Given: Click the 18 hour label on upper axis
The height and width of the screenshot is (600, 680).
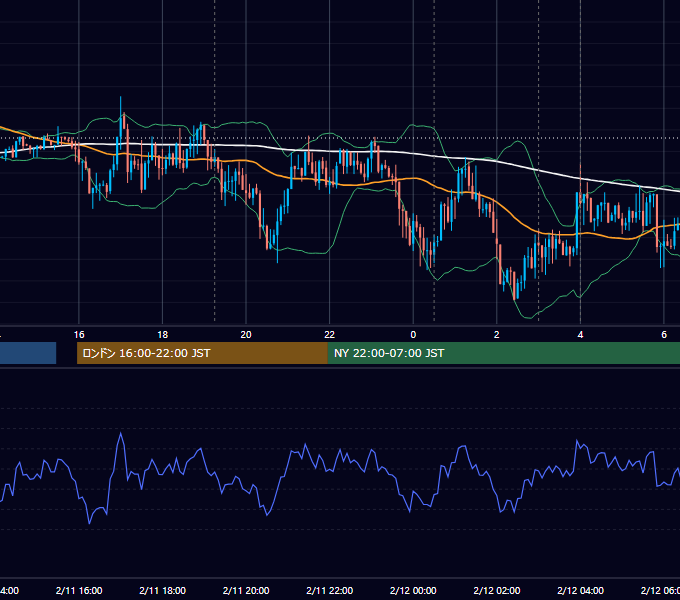Looking at the screenshot, I should (163, 335).
